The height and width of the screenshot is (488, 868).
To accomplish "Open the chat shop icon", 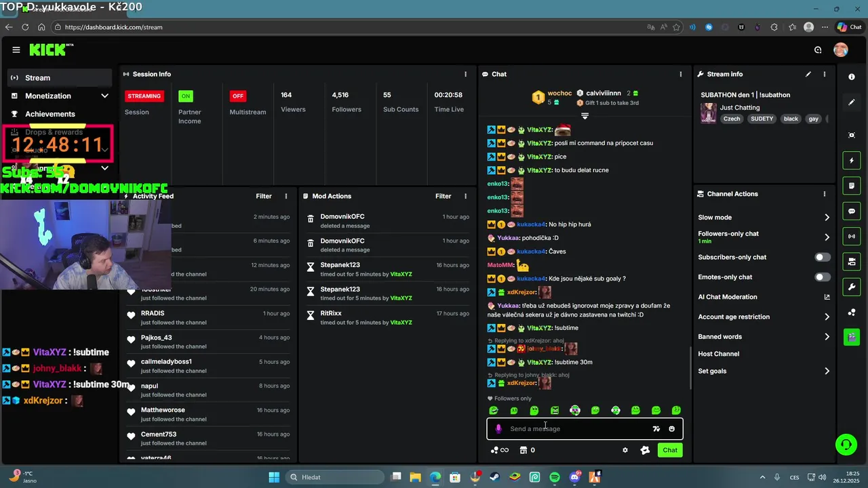I will click(524, 450).
